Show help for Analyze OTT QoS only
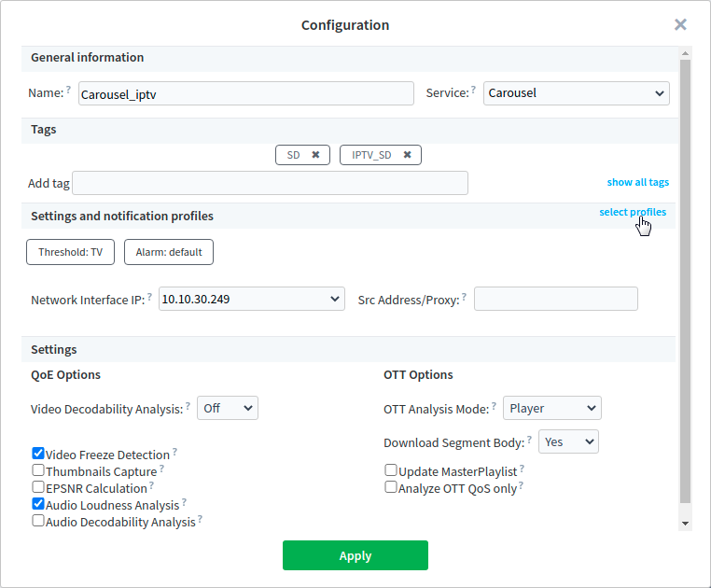Screen dimensions: 711x588 tap(521, 484)
